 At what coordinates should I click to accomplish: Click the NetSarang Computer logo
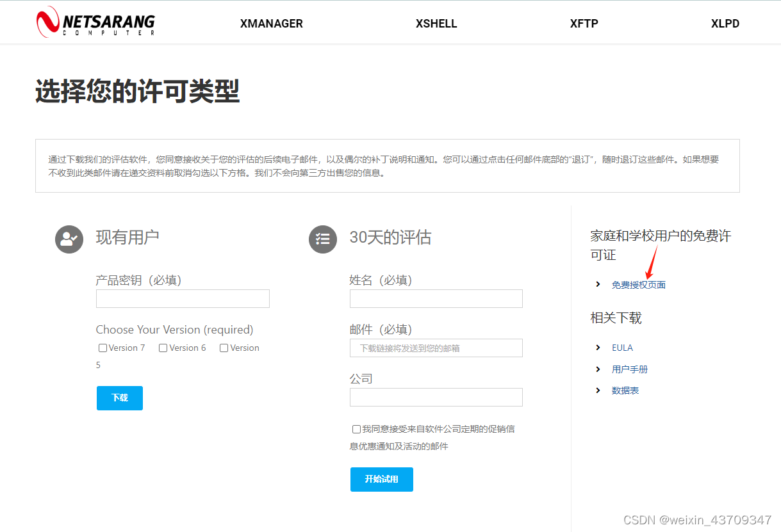coord(96,22)
